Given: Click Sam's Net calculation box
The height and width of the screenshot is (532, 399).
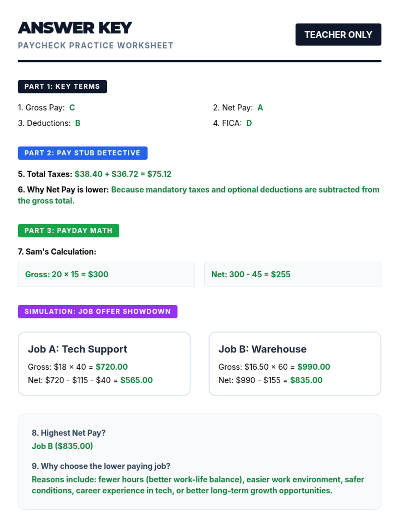Looking at the screenshot, I should 293,274.
